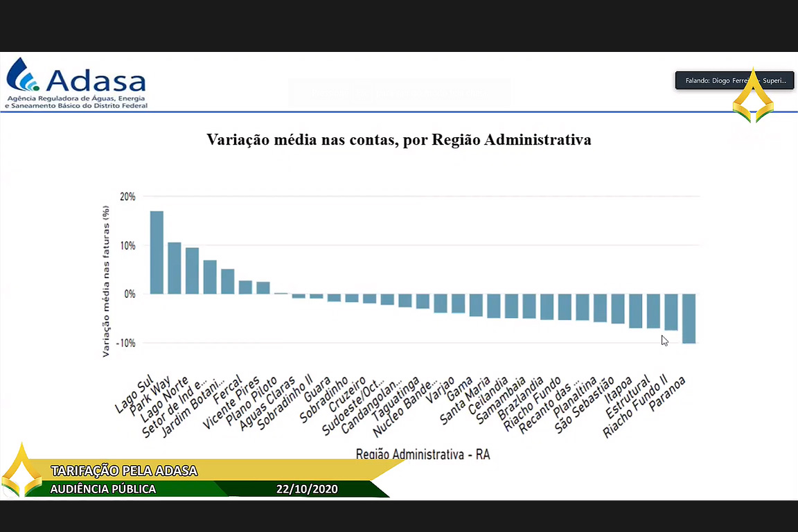The image size is (798, 532).
Task: Click the 'AUDIÊNCIA PÚBLICA' green banner text
Action: point(103,489)
